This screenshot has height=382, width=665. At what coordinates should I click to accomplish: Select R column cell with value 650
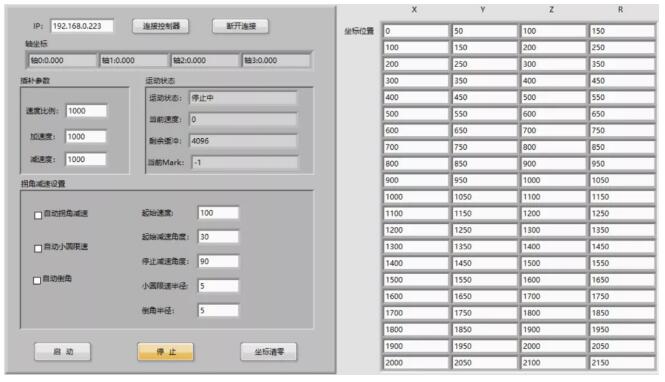click(x=622, y=114)
